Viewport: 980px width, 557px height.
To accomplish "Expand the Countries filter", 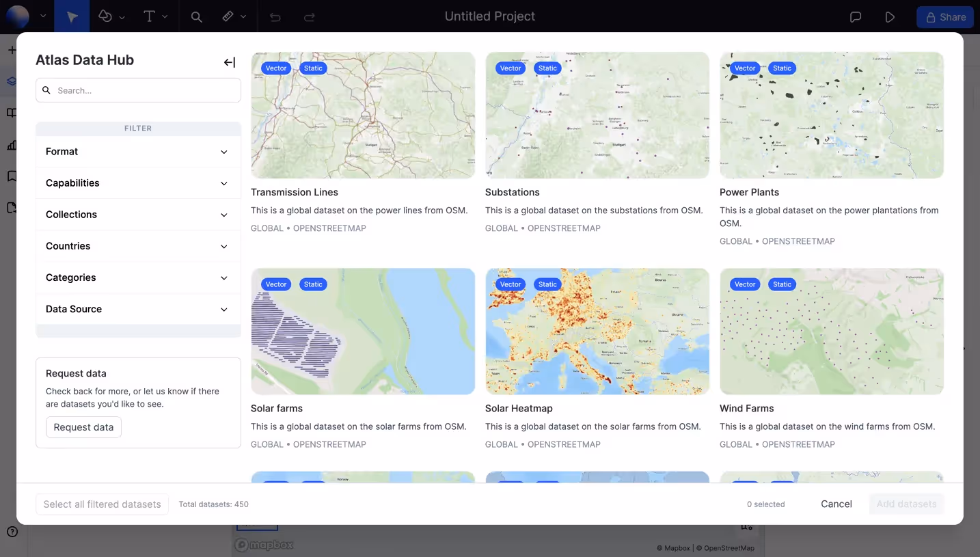I will pos(137,245).
